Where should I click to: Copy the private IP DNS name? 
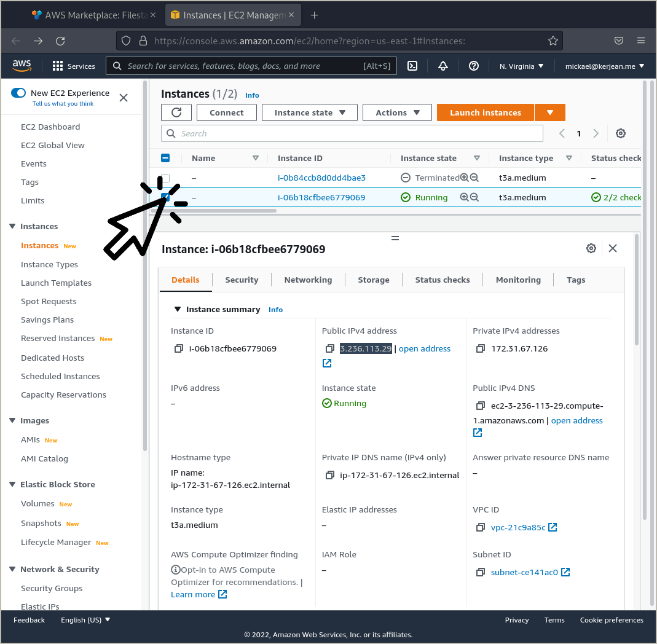(330, 475)
